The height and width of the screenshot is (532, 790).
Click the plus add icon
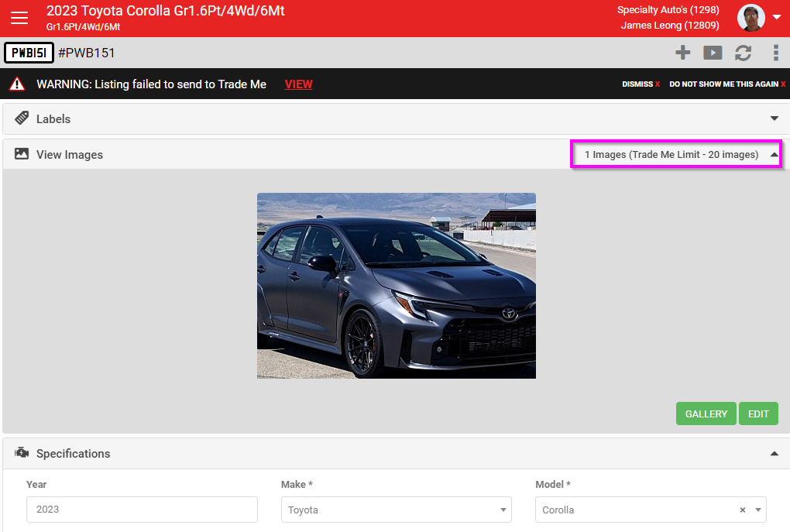[682, 53]
